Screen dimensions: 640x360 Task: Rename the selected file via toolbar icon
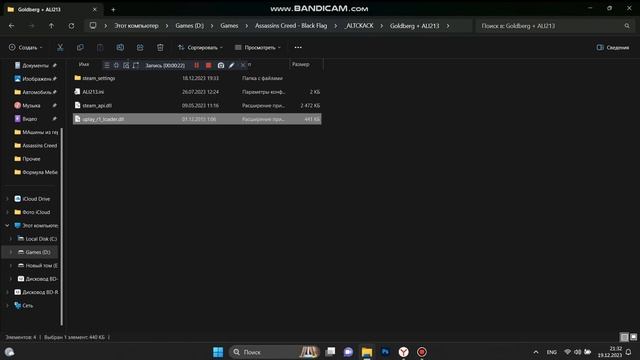120,47
